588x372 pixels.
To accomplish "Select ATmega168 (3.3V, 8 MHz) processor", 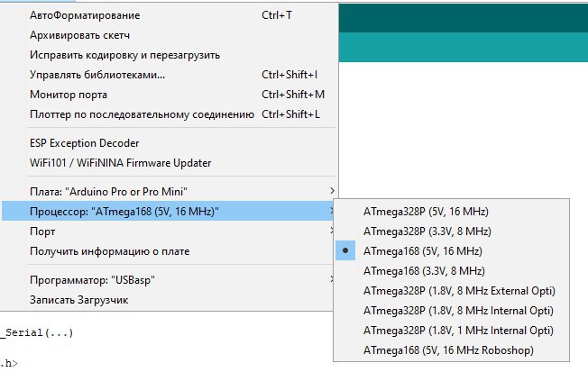I will click(x=452, y=271).
